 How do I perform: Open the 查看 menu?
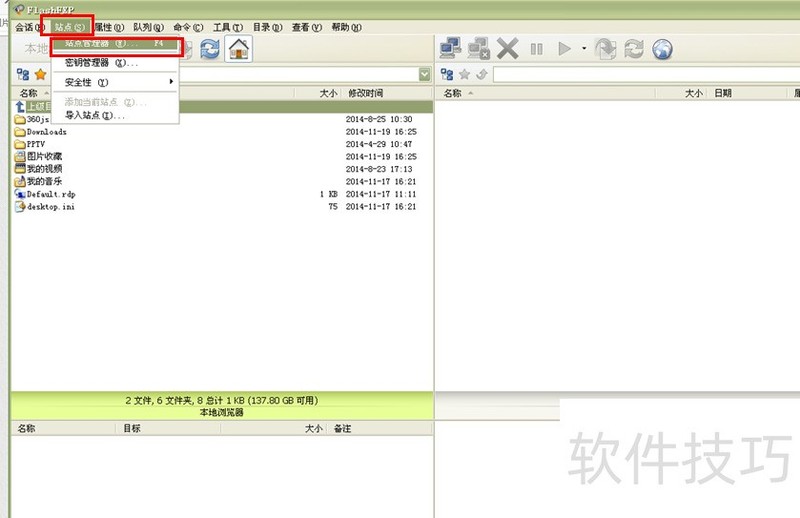307,27
